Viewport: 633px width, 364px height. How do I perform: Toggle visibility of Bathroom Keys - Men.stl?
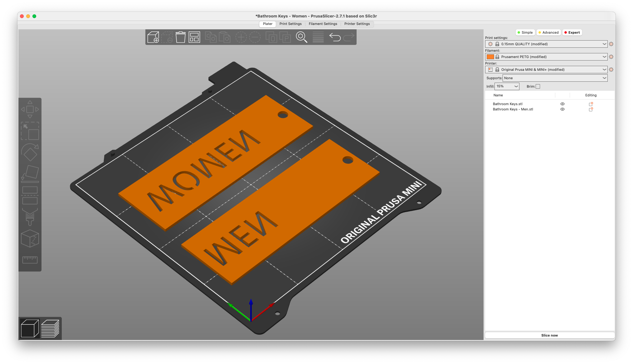pyautogui.click(x=562, y=109)
